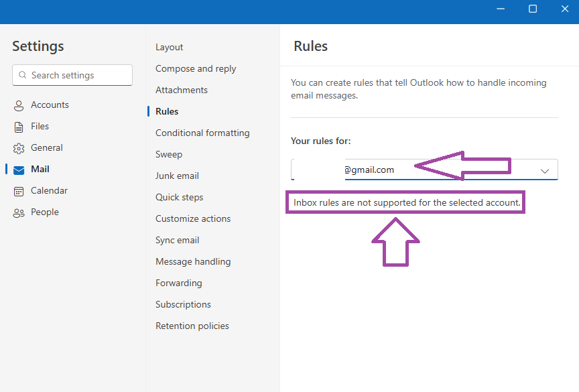Open Compose and reply settings

tap(196, 68)
